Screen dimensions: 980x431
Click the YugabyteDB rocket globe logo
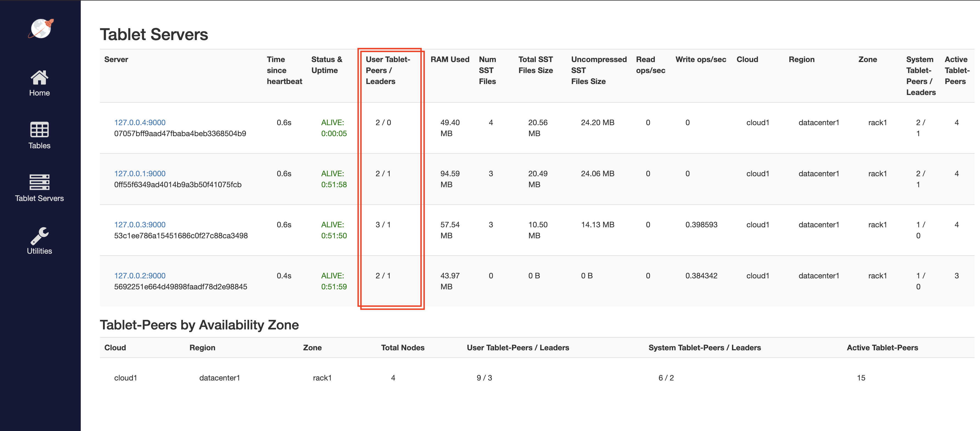[x=40, y=29]
